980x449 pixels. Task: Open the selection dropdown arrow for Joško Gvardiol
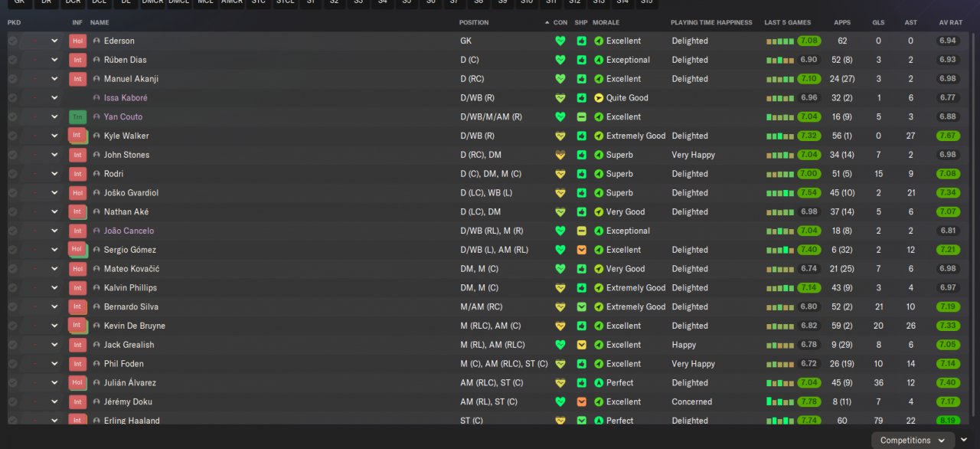pyautogui.click(x=54, y=193)
